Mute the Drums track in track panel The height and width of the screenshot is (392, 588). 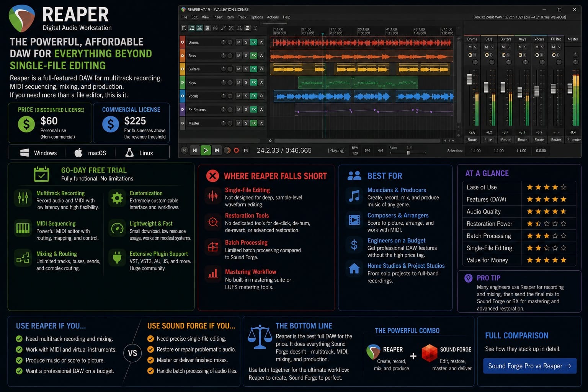(x=239, y=42)
